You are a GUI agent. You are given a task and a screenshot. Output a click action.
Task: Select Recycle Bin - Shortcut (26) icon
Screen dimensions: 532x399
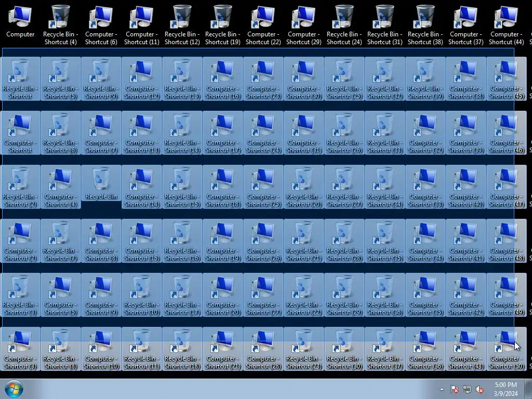[x=344, y=132]
